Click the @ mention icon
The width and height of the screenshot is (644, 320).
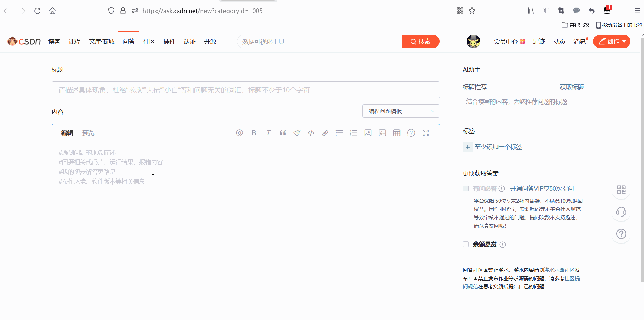pos(239,133)
